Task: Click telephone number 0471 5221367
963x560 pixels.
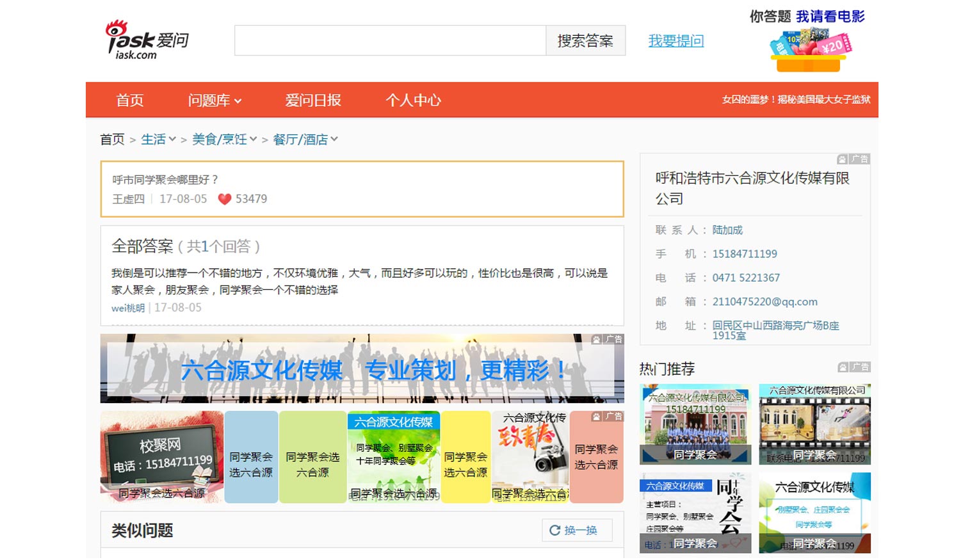Action: 746,278
